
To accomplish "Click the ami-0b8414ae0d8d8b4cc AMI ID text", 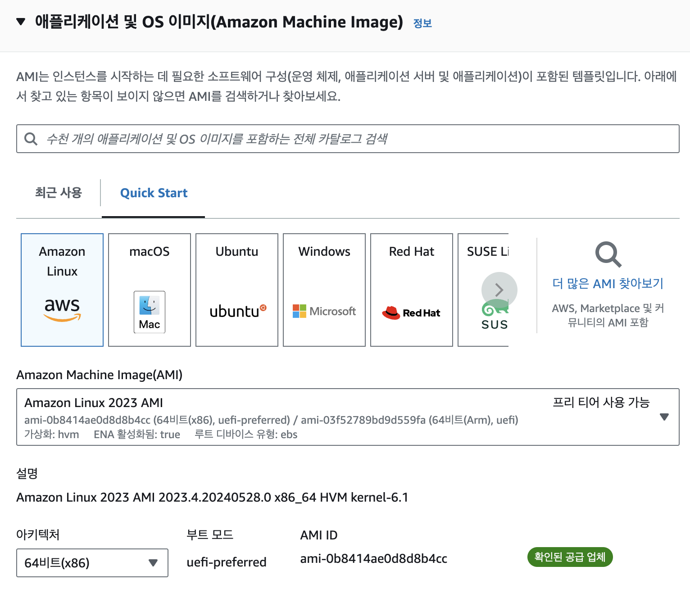I will coord(373,559).
